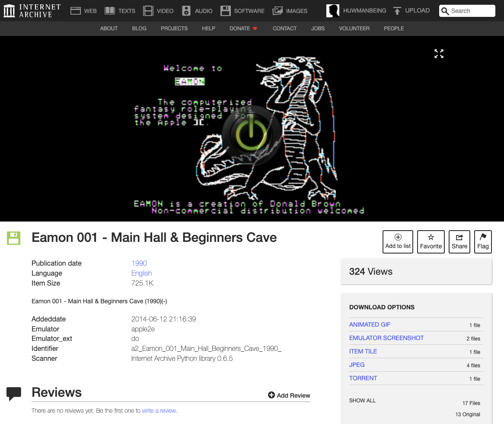Click the red Donate heart icon

(255, 29)
